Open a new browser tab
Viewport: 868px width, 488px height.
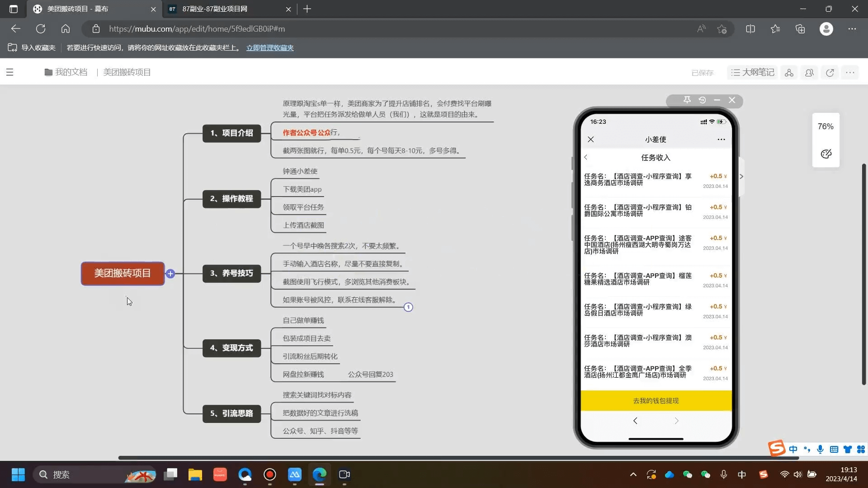click(x=307, y=9)
